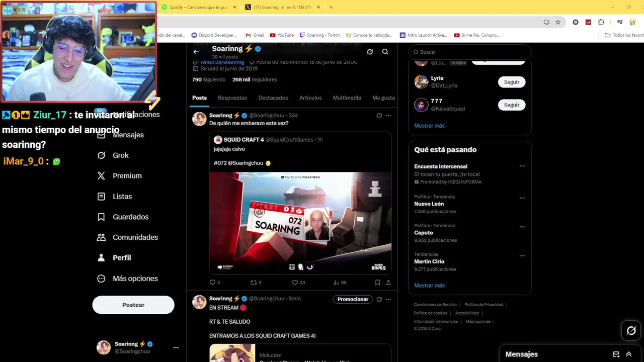Click Mostrar más under follow suggestions
Image resolution: width=644 pixels, height=362 pixels.
[x=429, y=126]
